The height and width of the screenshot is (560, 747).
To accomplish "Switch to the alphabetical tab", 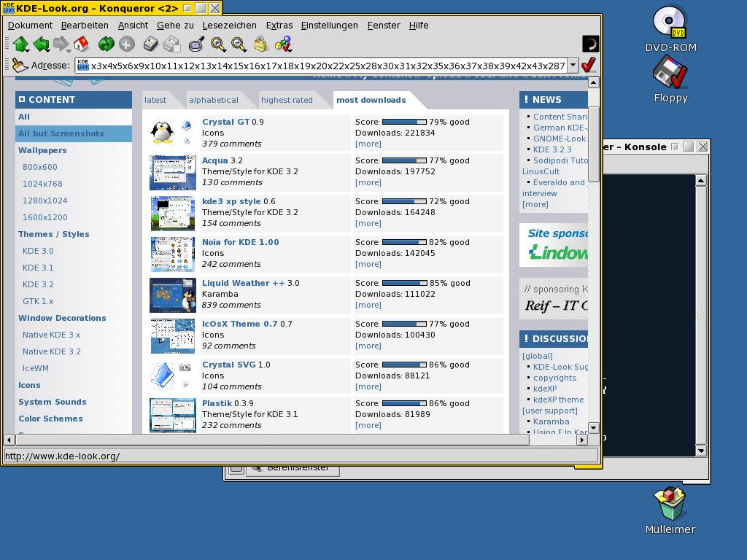I will coord(214,100).
